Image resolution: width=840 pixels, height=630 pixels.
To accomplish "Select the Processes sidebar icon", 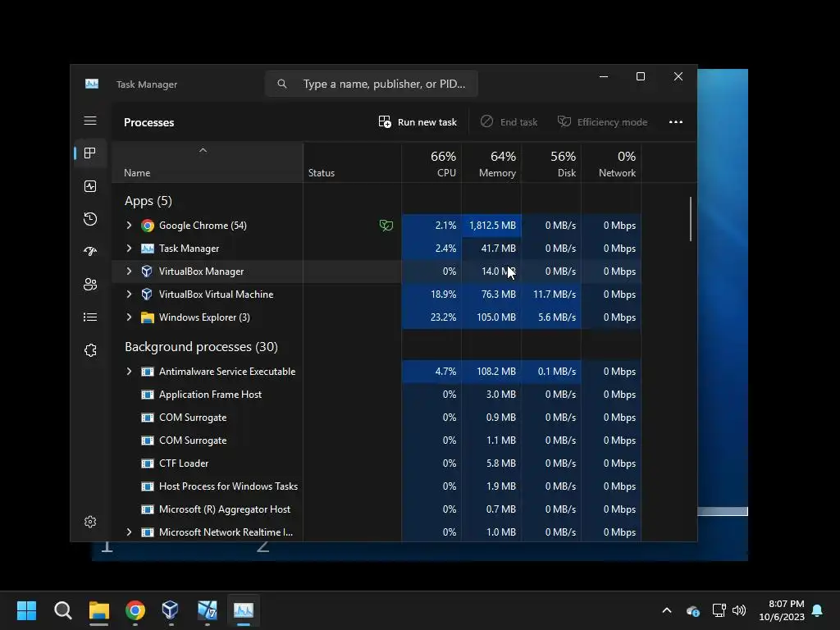I will tap(90, 153).
